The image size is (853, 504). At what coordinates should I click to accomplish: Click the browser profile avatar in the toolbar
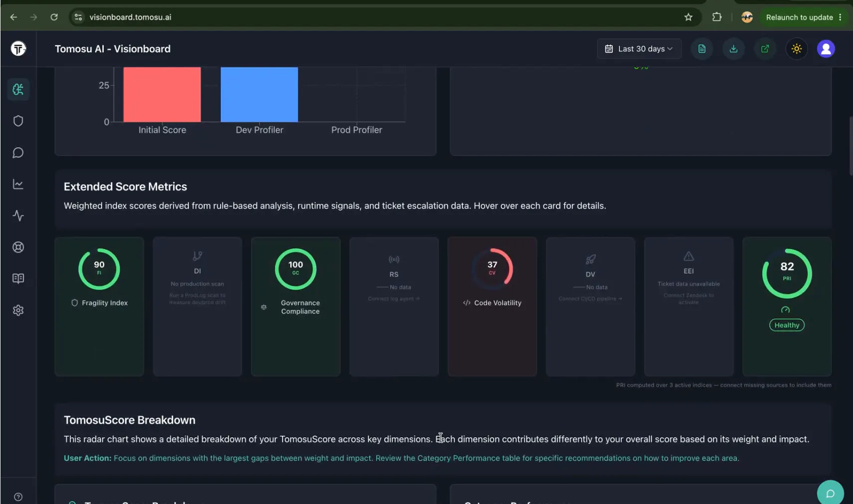click(747, 17)
